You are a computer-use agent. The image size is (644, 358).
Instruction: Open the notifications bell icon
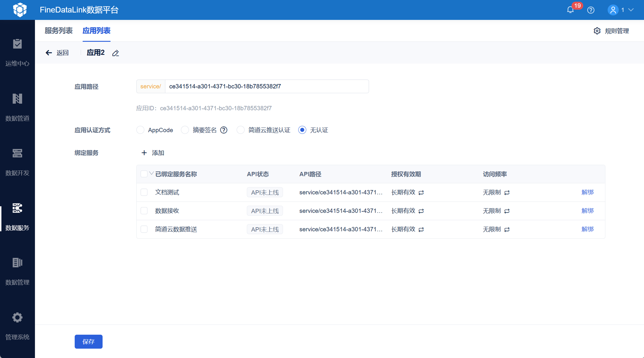click(570, 10)
